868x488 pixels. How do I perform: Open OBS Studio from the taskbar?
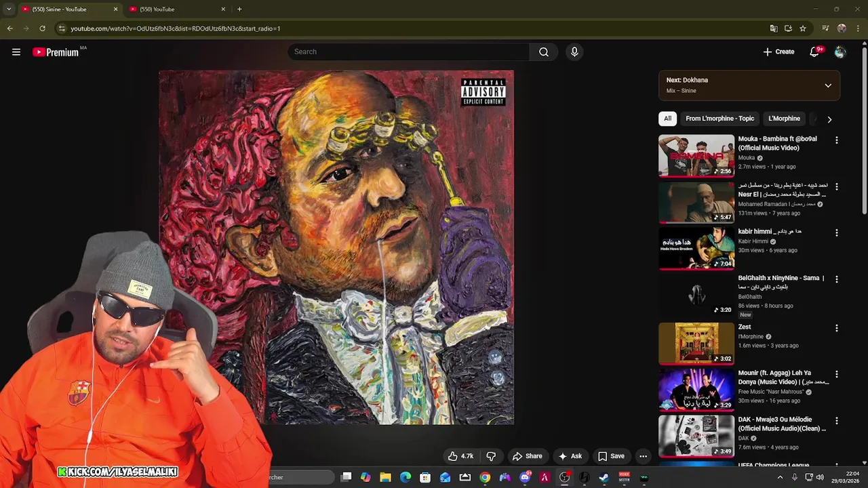[x=564, y=477]
